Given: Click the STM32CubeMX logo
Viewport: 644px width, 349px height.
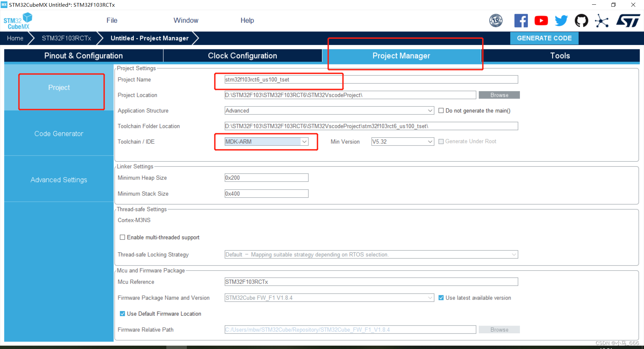Looking at the screenshot, I should click(x=18, y=21).
